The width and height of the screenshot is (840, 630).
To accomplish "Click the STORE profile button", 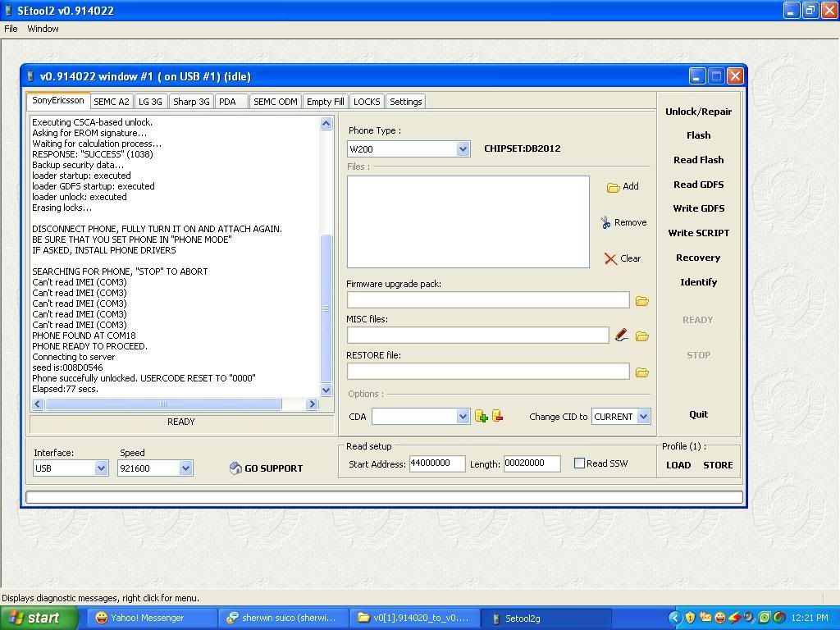I will coord(718,465).
